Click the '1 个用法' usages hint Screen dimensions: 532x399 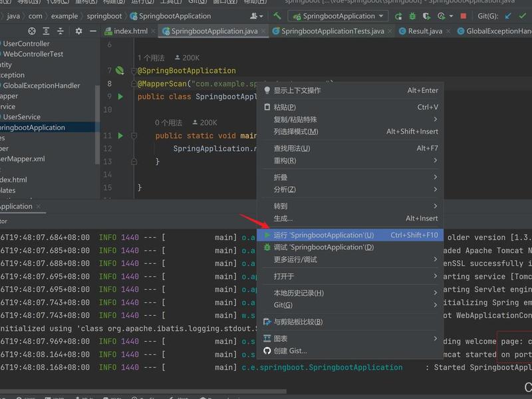pos(152,58)
